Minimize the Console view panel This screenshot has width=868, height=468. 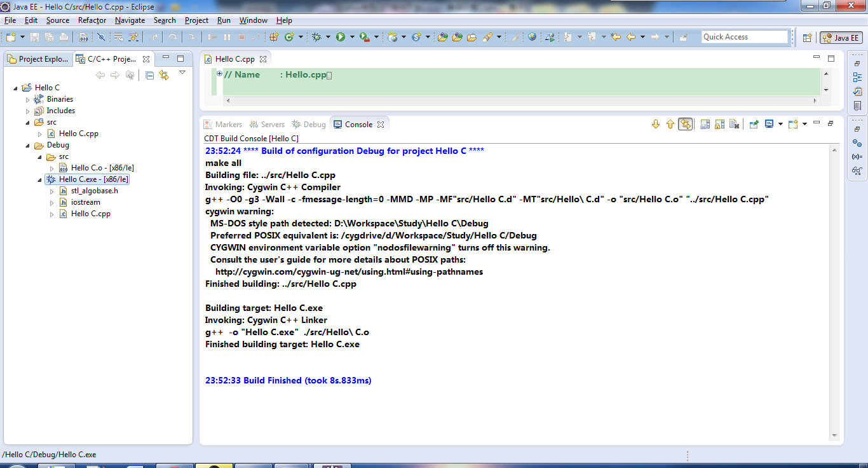click(817, 123)
